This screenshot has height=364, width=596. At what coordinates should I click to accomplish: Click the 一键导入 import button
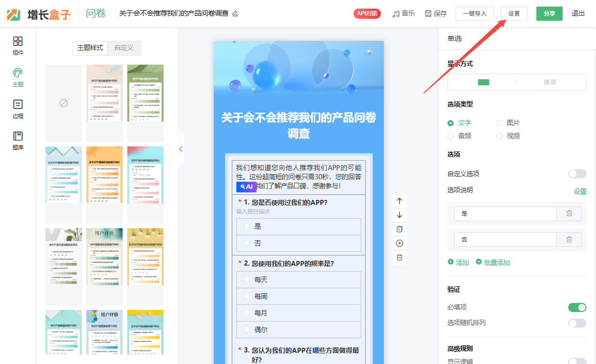coord(474,14)
